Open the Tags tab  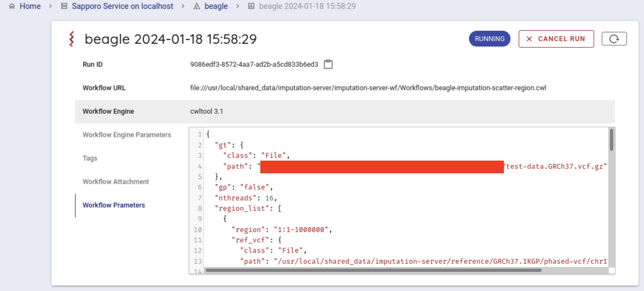pyautogui.click(x=90, y=158)
